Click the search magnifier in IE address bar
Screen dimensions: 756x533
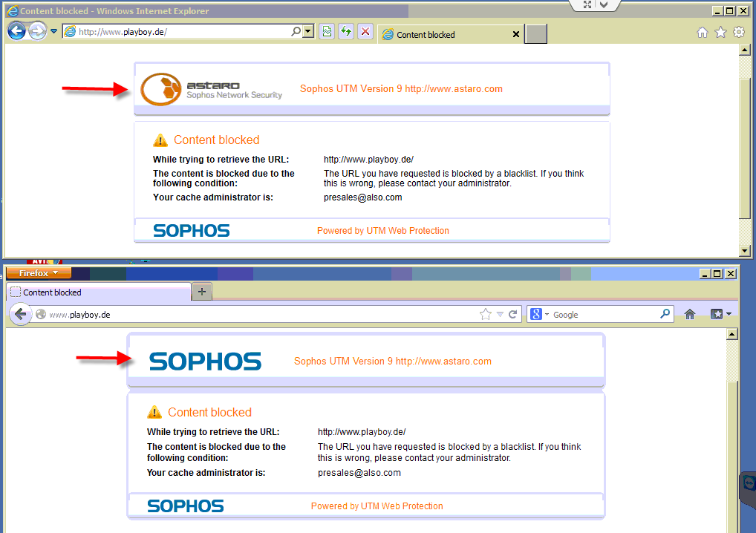click(x=296, y=31)
